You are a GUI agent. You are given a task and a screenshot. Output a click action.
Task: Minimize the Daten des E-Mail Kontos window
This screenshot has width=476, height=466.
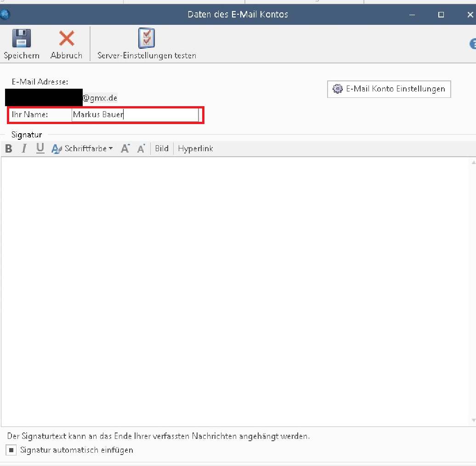pos(412,15)
